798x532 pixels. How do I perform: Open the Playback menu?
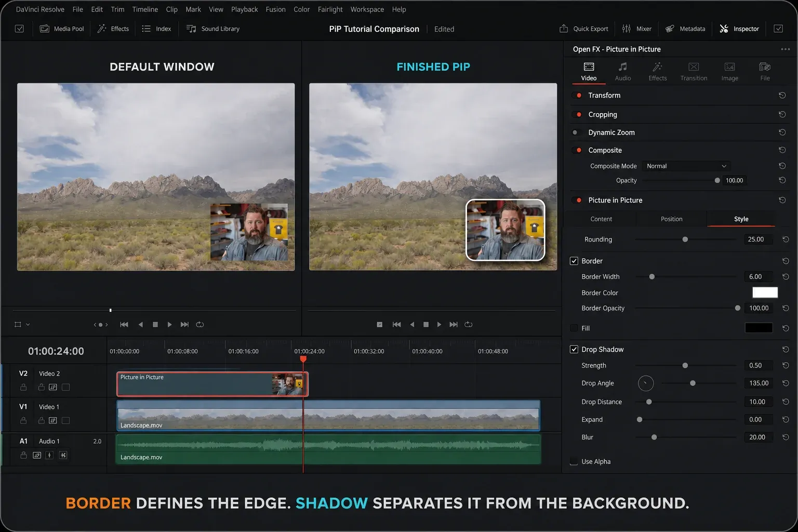click(244, 9)
